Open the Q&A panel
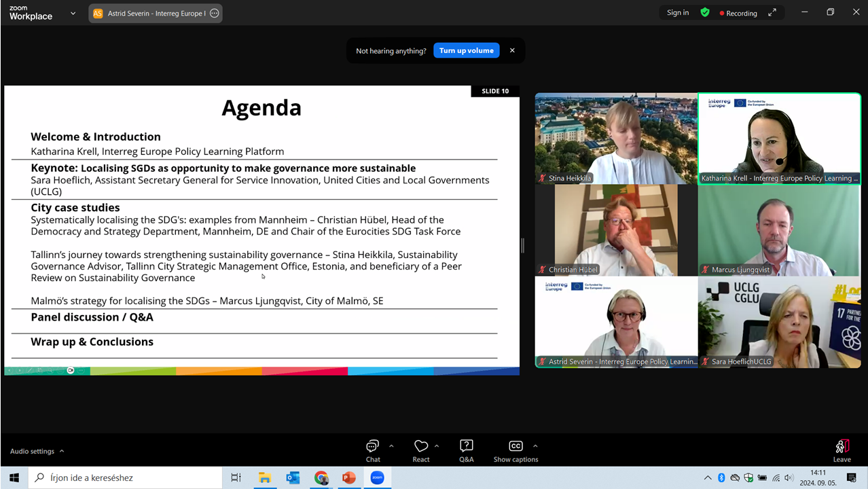The height and width of the screenshot is (489, 868). pos(466,450)
